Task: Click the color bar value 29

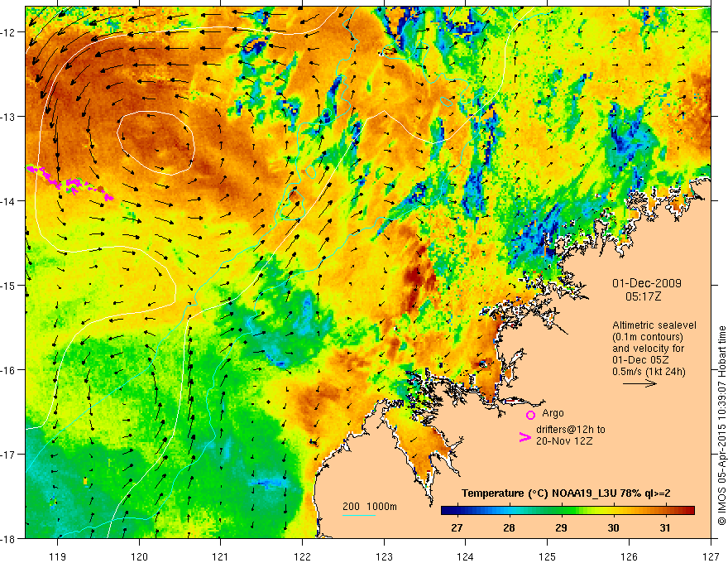Action: tap(561, 527)
